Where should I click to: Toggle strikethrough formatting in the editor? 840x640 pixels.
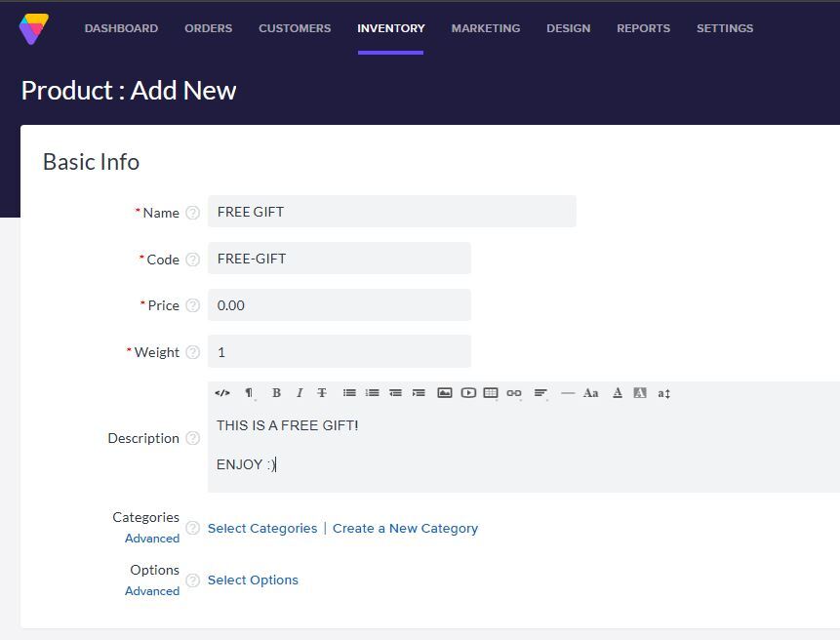click(322, 393)
